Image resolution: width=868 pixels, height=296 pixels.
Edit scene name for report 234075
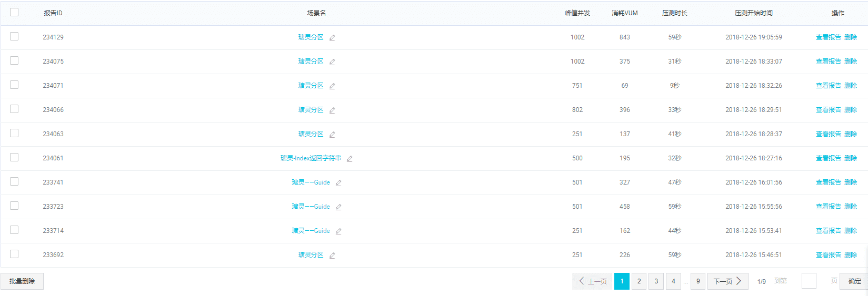tap(332, 62)
